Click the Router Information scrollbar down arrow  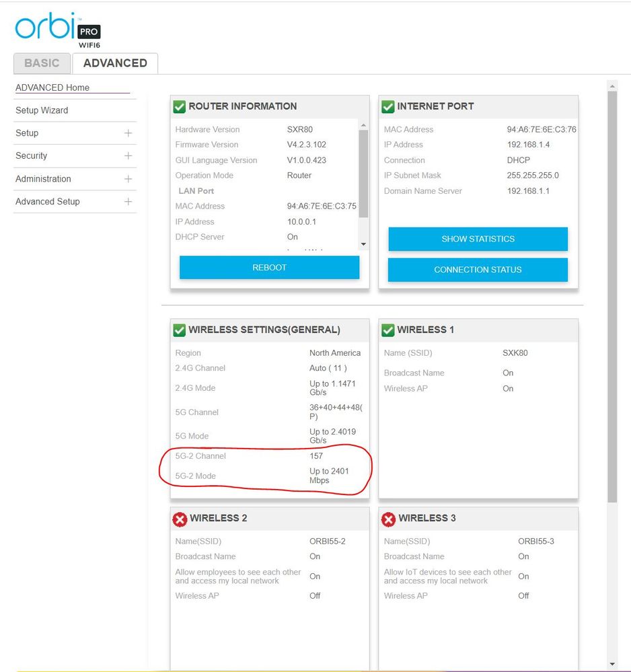coord(363,244)
